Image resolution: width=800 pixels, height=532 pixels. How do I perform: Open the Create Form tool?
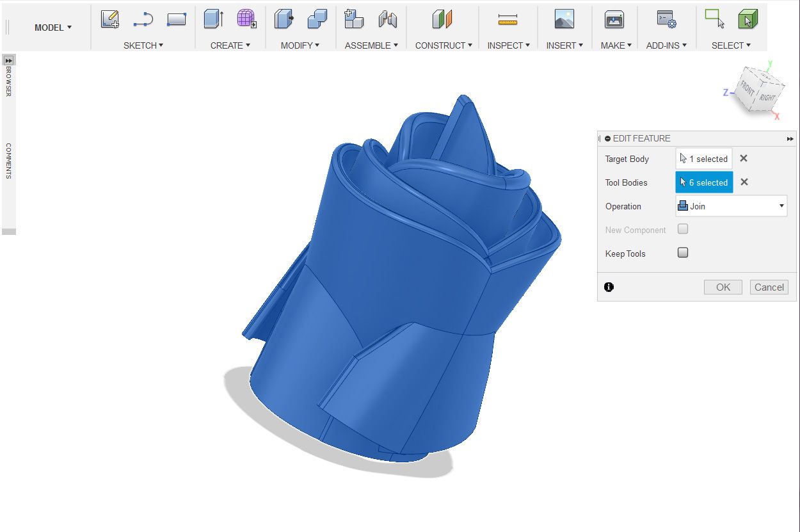click(x=246, y=19)
